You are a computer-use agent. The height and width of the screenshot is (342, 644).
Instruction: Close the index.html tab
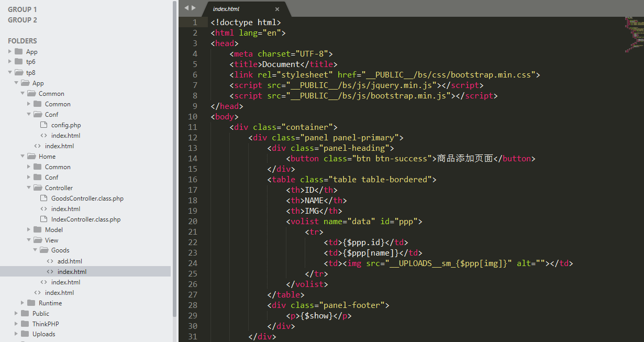pos(277,9)
